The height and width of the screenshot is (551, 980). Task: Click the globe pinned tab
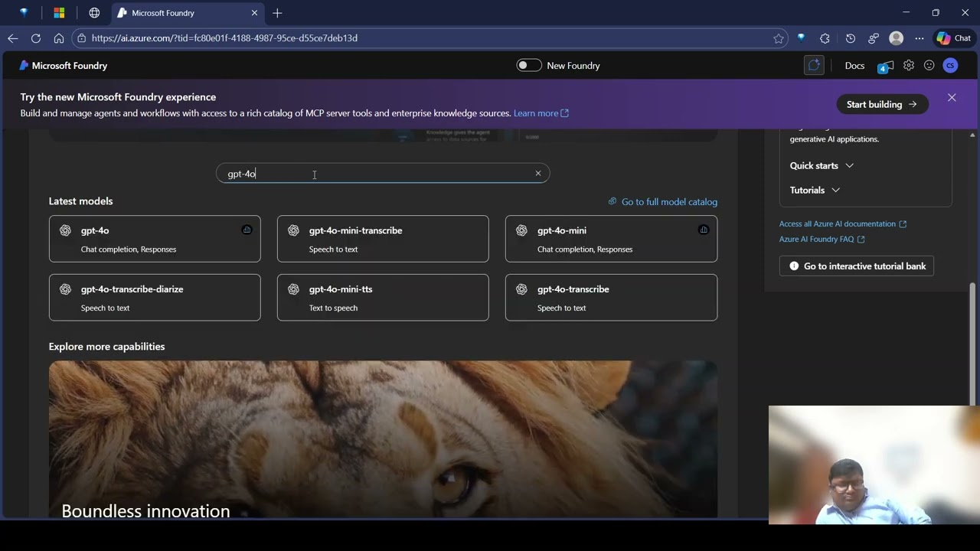click(94, 13)
